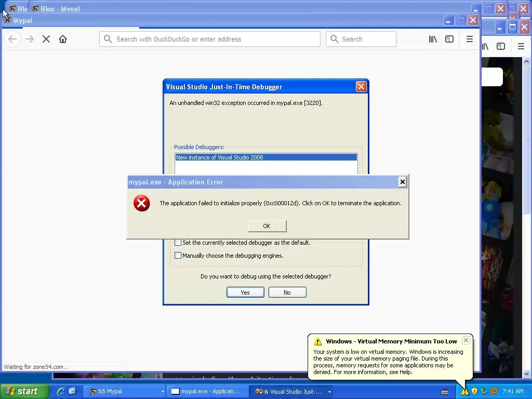The width and height of the screenshot is (532, 399).
Task: Click the yellow warning tray icon
Action: tap(465, 392)
